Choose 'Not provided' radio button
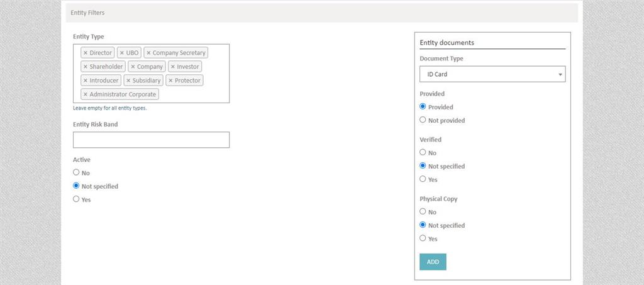 click(423, 120)
